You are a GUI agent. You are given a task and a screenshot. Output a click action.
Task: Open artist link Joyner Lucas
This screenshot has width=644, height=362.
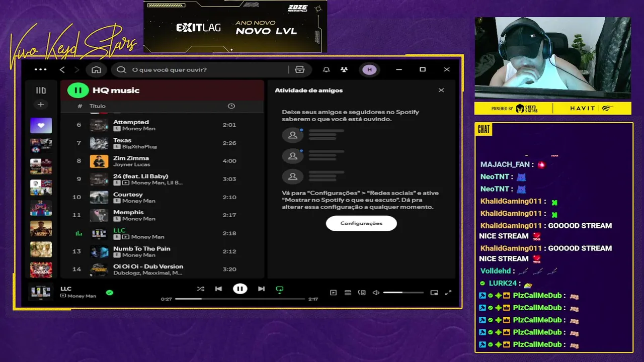[x=131, y=165]
